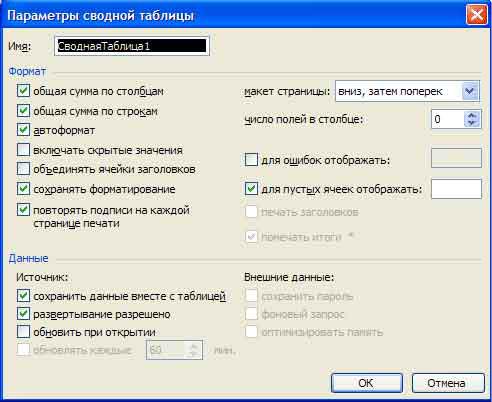
Task: Toggle the общая сумма по столбцам checkbox
Action: point(23,91)
